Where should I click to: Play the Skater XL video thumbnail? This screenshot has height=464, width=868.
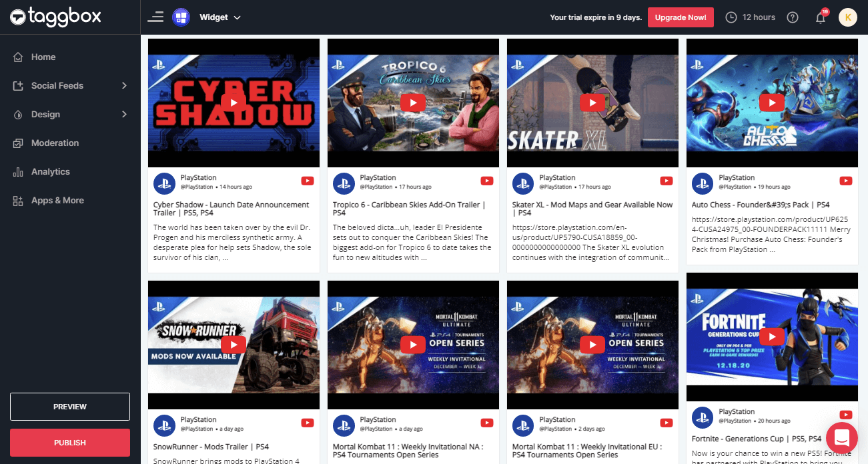click(592, 103)
